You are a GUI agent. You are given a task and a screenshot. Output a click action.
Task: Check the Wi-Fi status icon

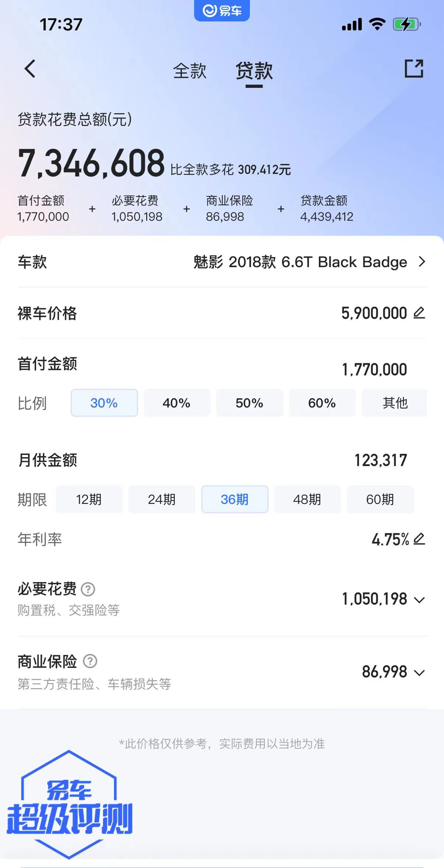tap(377, 24)
